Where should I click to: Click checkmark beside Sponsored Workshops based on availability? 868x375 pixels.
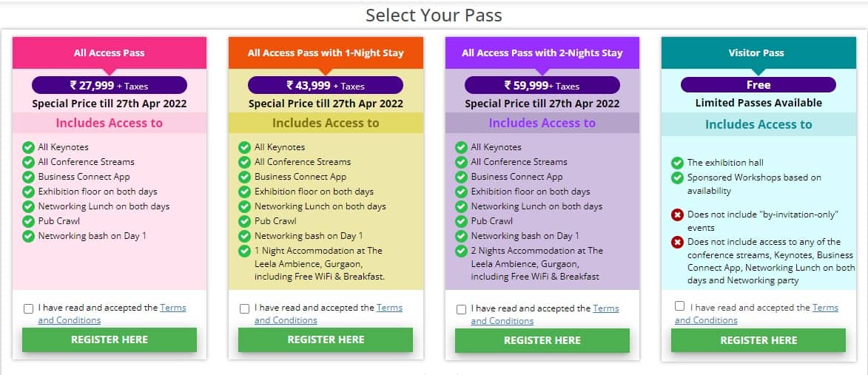click(x=677, y=178)
